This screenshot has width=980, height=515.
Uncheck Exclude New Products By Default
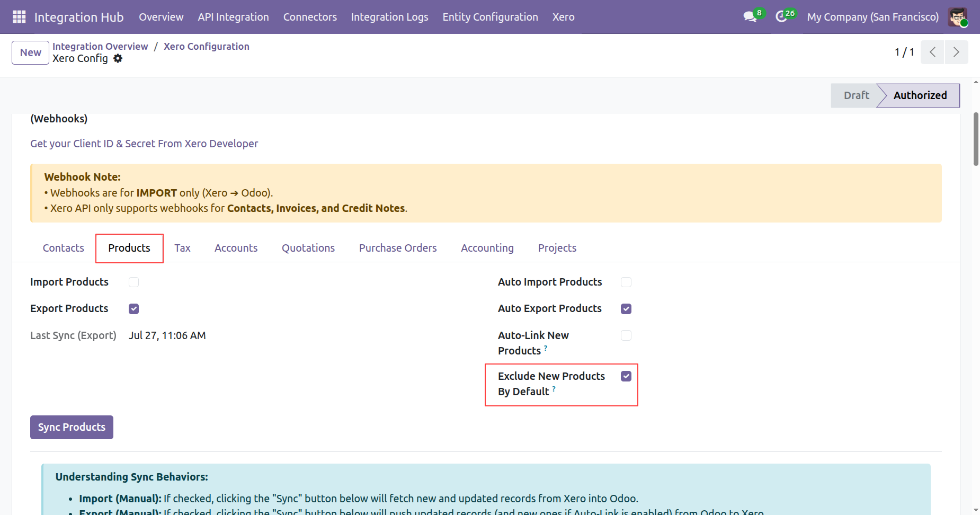coord(626,376)
